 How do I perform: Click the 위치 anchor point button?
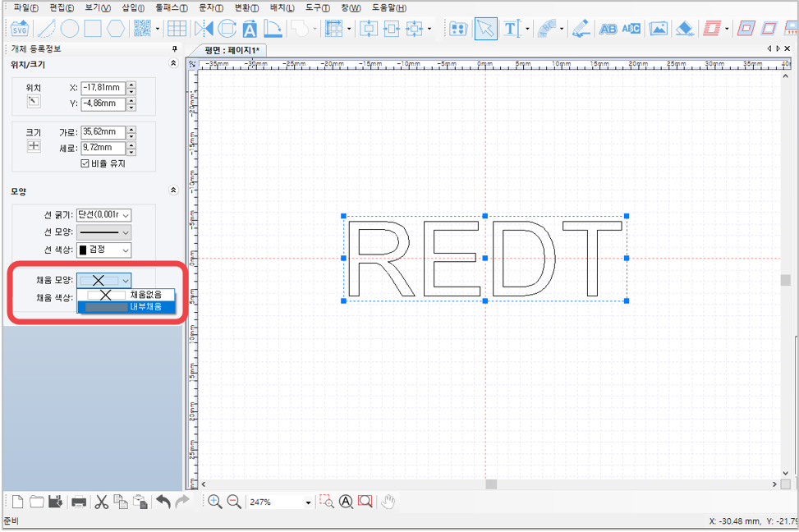click(x=33, y=102)
